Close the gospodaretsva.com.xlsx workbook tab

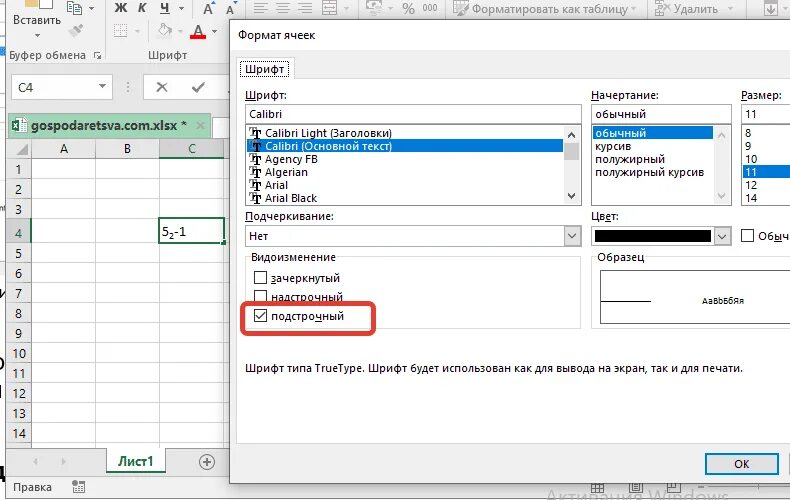200,126
